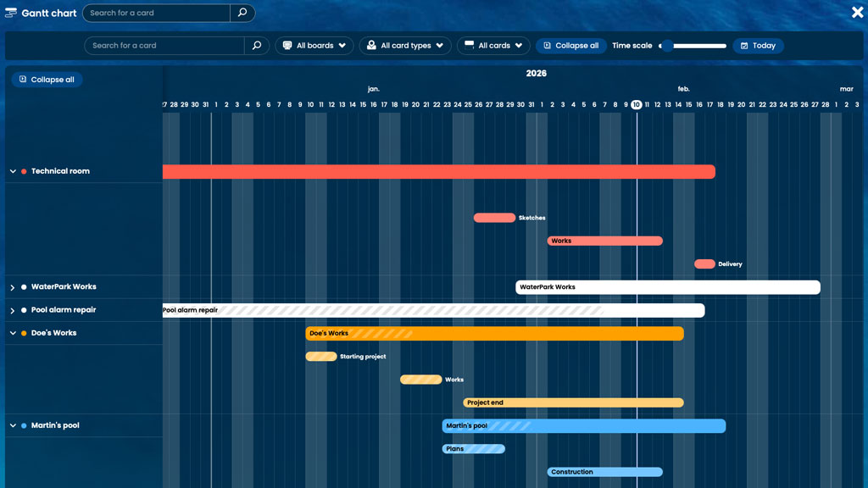Click the date 10 marker in the timeline header

[636, 104]
